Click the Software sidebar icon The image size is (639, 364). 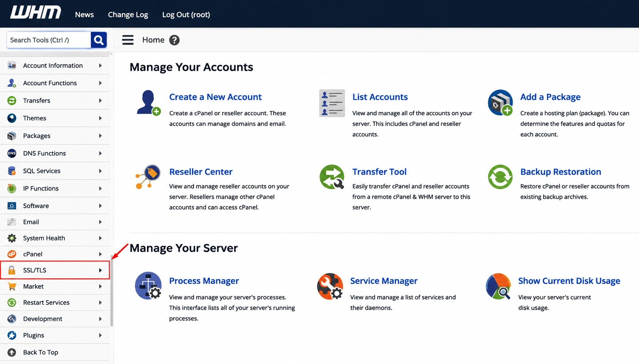pyautogui.click(x=12, y=206)
